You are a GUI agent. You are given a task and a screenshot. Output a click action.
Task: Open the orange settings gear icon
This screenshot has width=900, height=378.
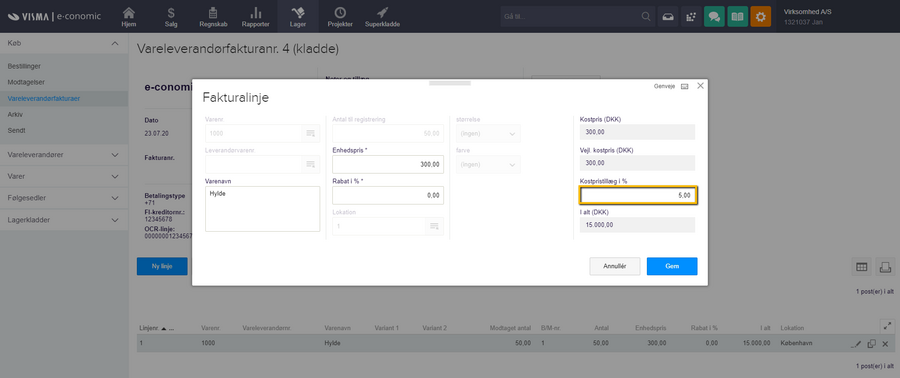(761, 16)
